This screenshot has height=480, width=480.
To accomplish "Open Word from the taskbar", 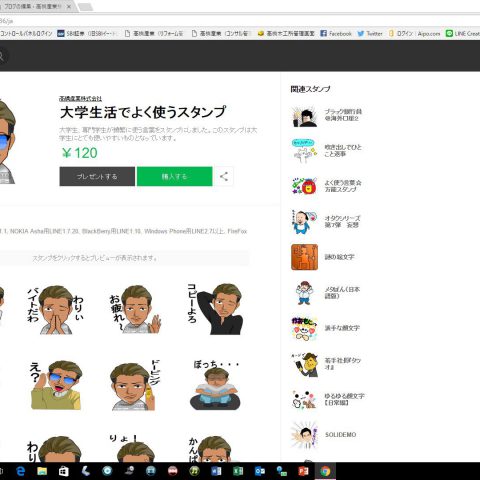I will 216,471.
